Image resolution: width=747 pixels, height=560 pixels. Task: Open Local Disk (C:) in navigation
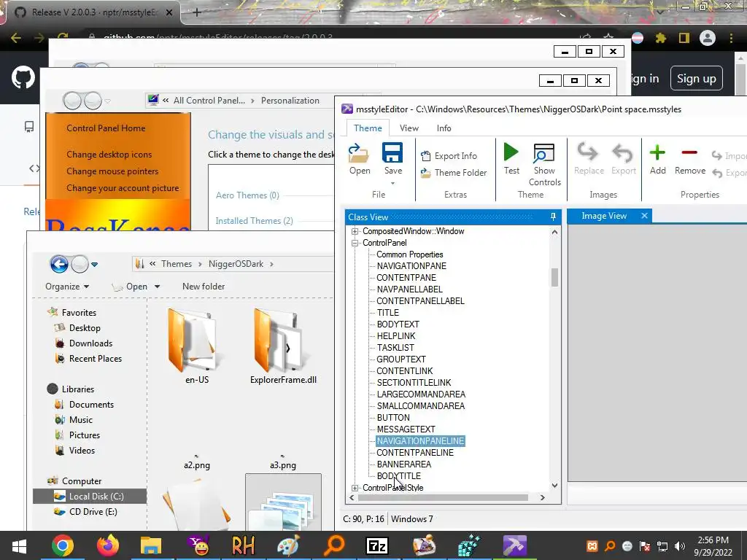pos(90,496)
